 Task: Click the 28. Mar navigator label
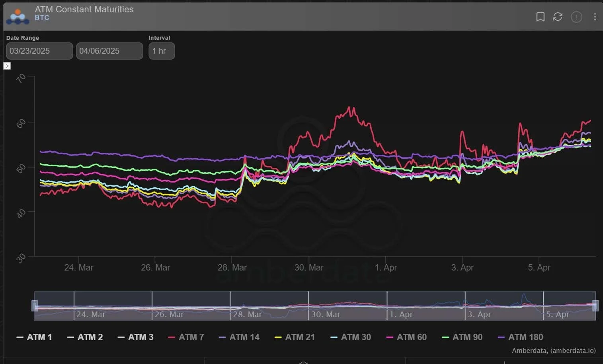tap(247, 314)
